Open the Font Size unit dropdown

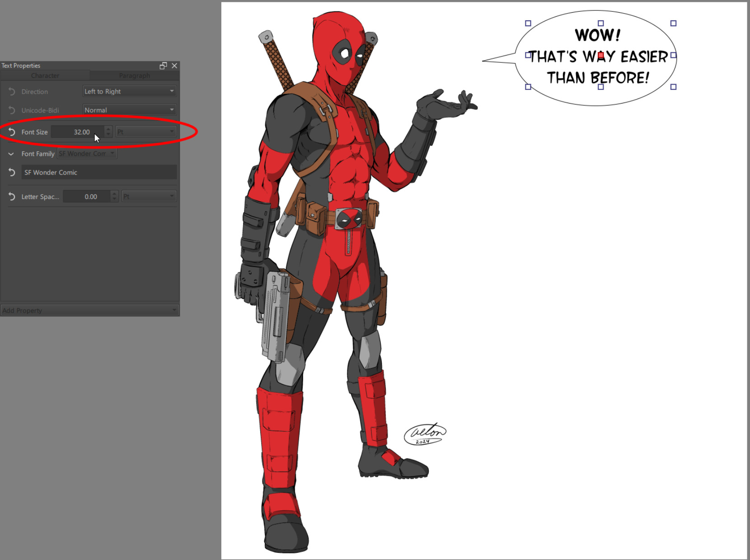coord(145,132)
